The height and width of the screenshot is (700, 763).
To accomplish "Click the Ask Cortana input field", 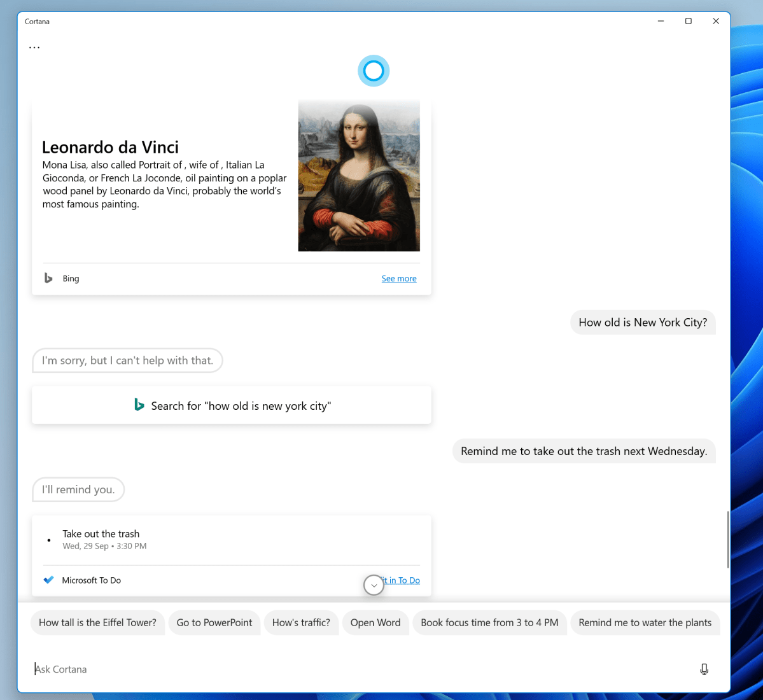I will [356, 669].
